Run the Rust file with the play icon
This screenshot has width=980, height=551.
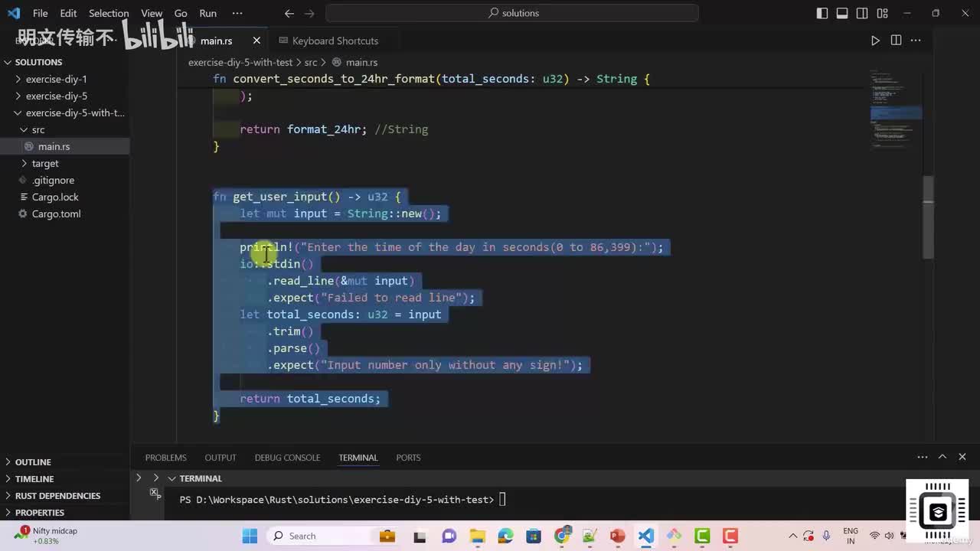click(x=875, y=41)
